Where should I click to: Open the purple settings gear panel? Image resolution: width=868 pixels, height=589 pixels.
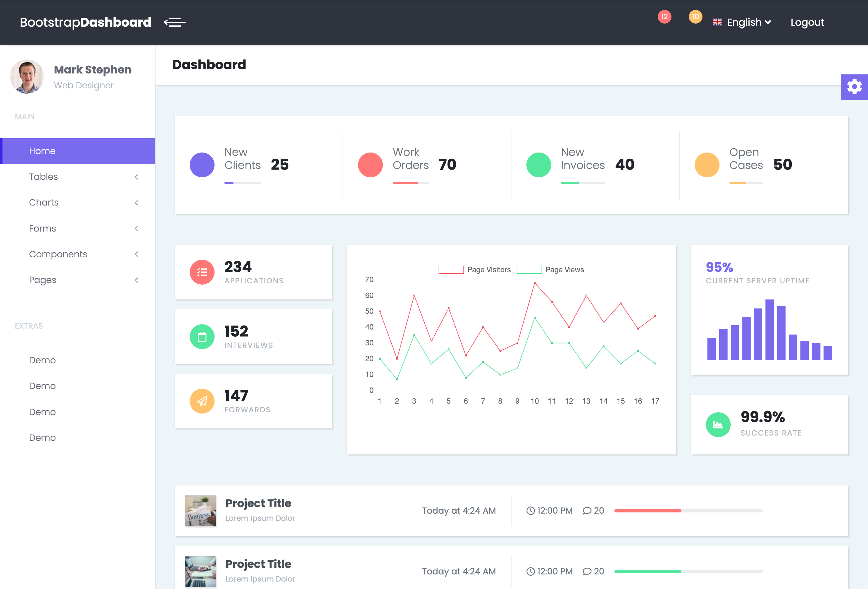[x=854, y=87]
